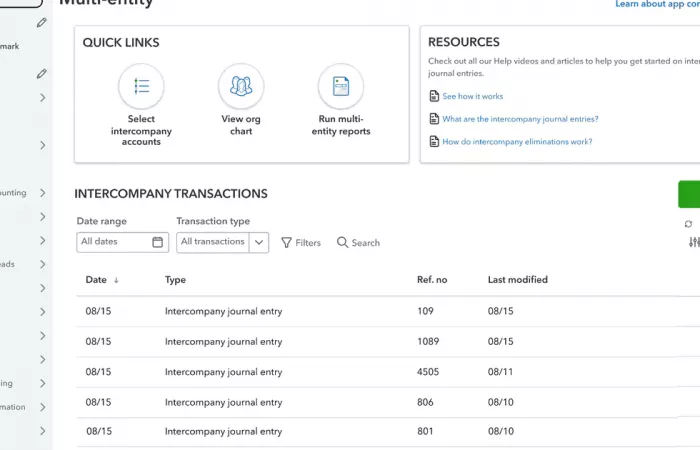
Task: Click the calendar icon in Date range
Action: [158, 242]
